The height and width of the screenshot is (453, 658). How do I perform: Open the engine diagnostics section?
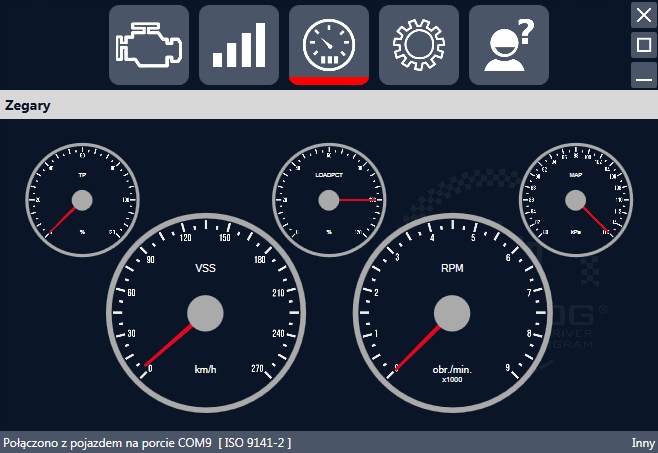coord(149,45)
